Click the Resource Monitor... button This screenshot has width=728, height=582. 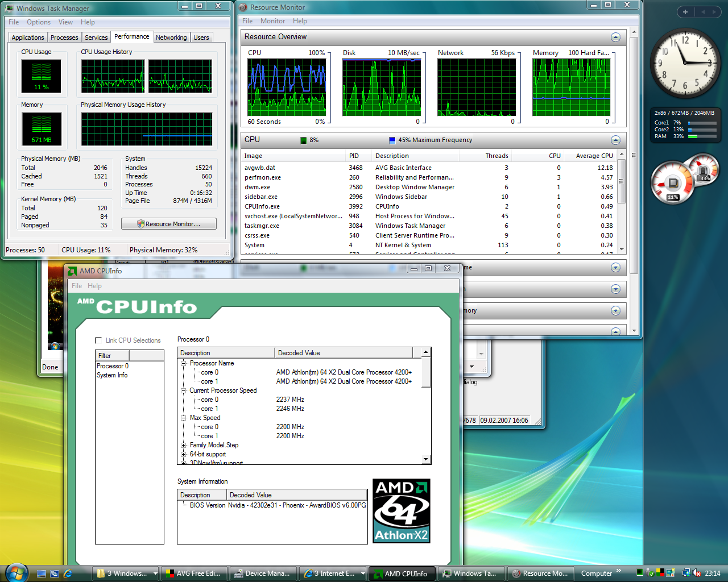click(x=169, y=224)
